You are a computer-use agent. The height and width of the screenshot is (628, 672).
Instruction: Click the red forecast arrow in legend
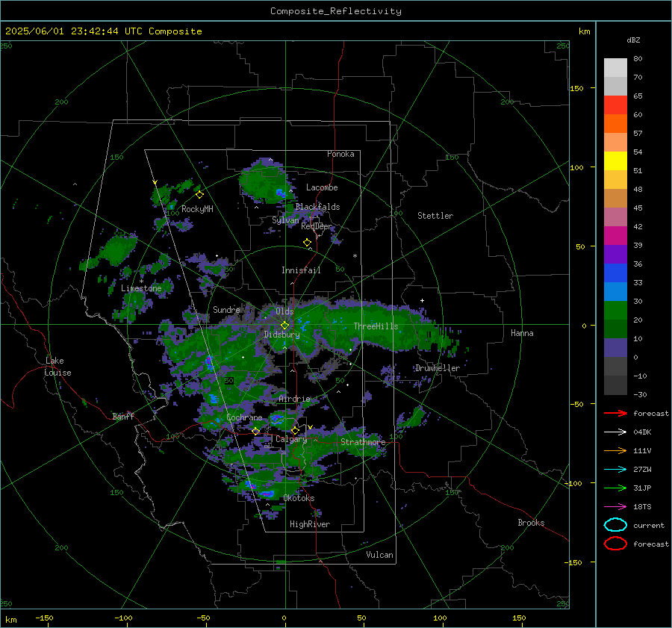coord(615,413)
